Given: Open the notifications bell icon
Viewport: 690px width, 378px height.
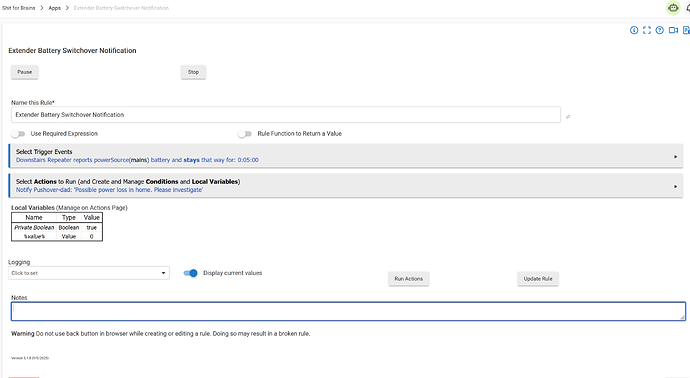Looking at the screenshot, I should pyautogui.click(x=687, y=8).
